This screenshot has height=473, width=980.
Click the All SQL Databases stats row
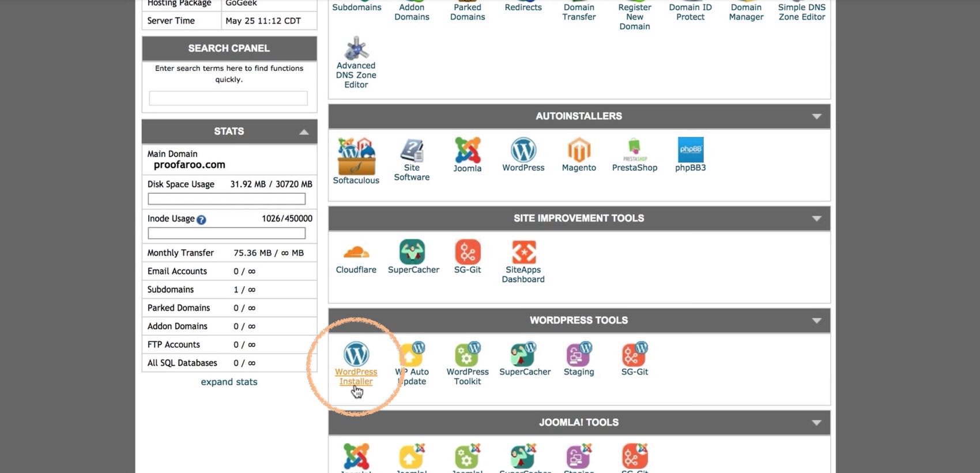point(229,363)
